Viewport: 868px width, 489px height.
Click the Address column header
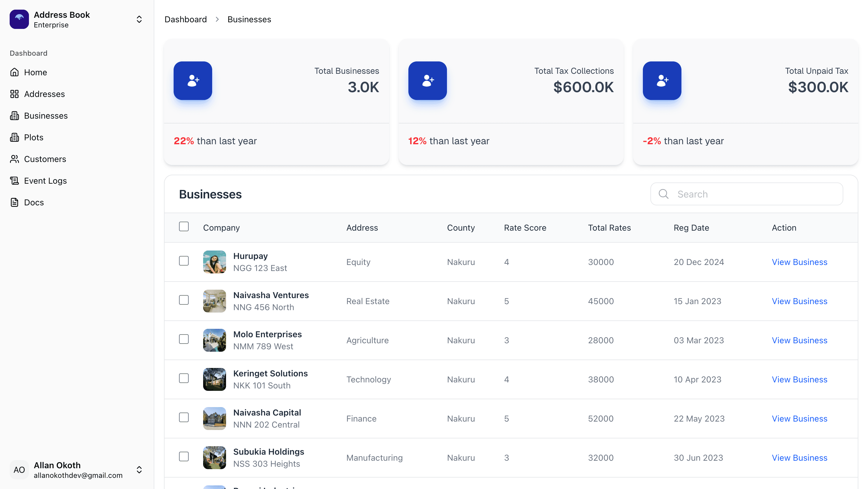tap(362, 228)
